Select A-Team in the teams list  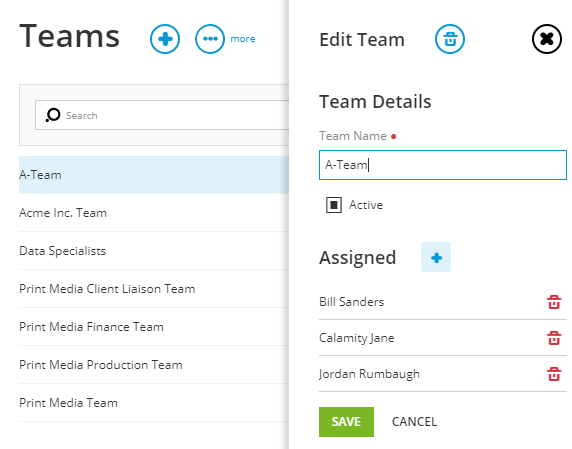pyautogui.click(x=154, y=175)
